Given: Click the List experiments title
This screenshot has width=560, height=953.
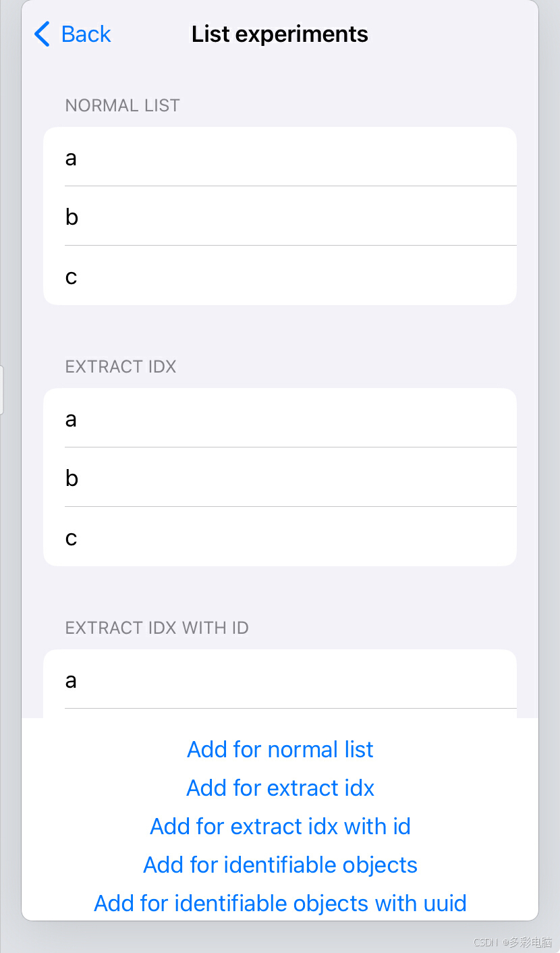Looking at the screenshot, I should click(279, 34).
